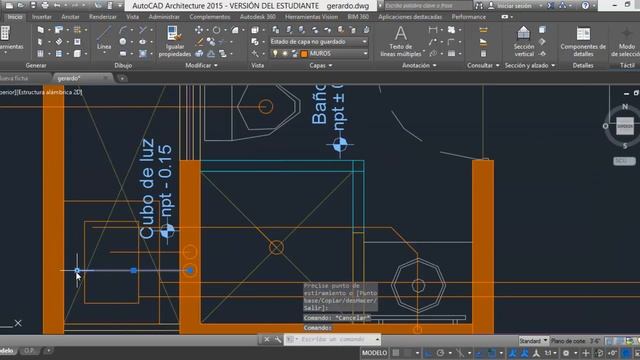
Task: Click the calculator icon in Consultar
Action: click(483, 53)
